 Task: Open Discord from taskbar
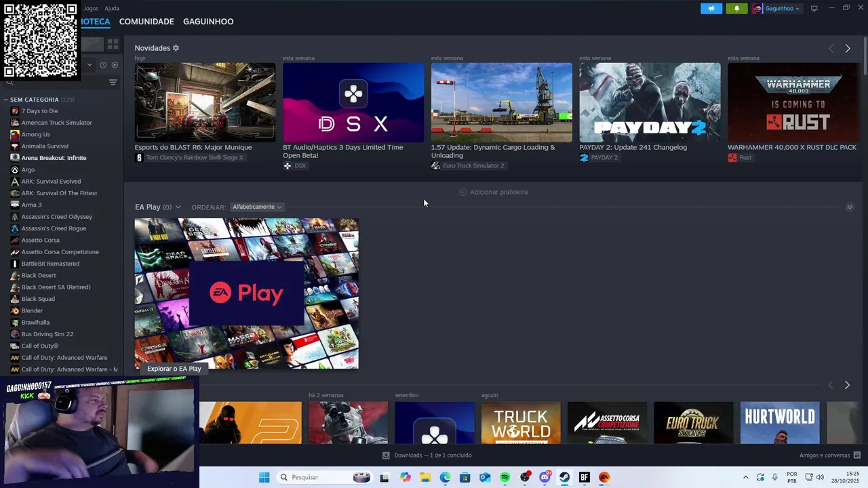(x=545, y=477)
